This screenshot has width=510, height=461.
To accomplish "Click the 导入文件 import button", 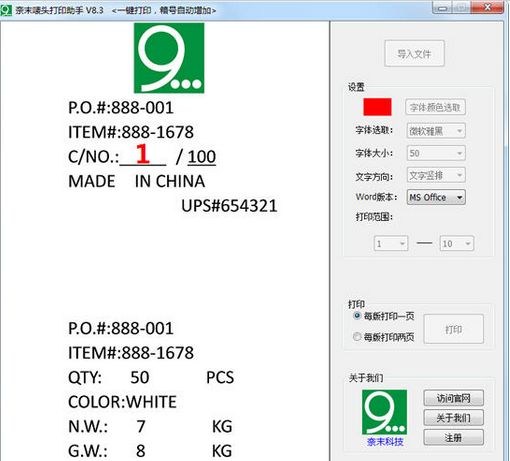I will tap(414, 53).
